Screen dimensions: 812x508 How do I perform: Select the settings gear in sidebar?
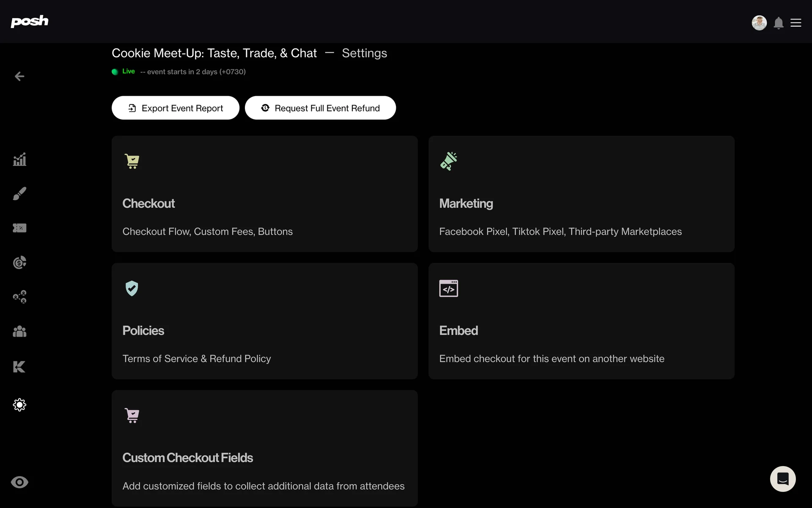(19, 405)
